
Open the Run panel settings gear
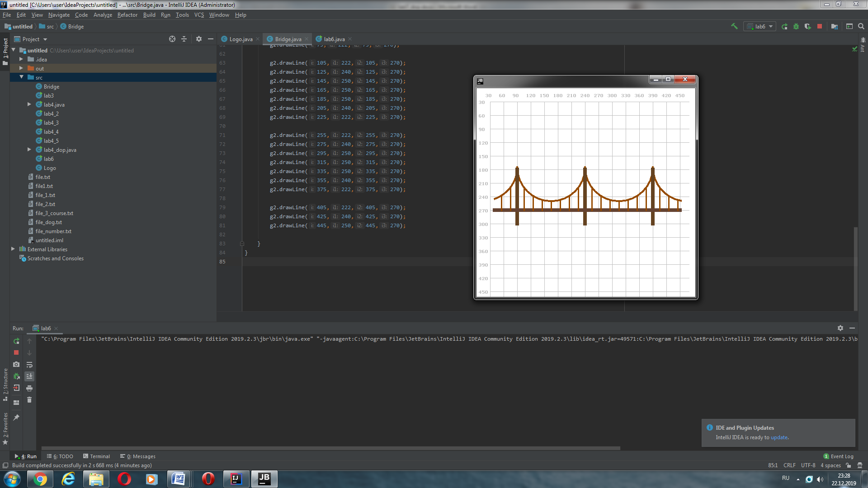click(x=840, y=328)
